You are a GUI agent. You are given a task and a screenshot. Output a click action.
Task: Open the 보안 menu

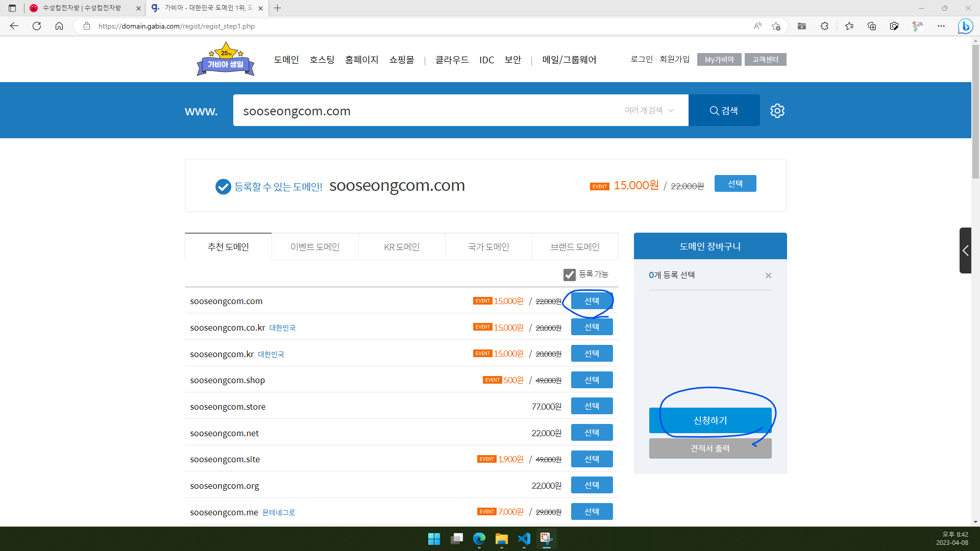coord(513,60)
